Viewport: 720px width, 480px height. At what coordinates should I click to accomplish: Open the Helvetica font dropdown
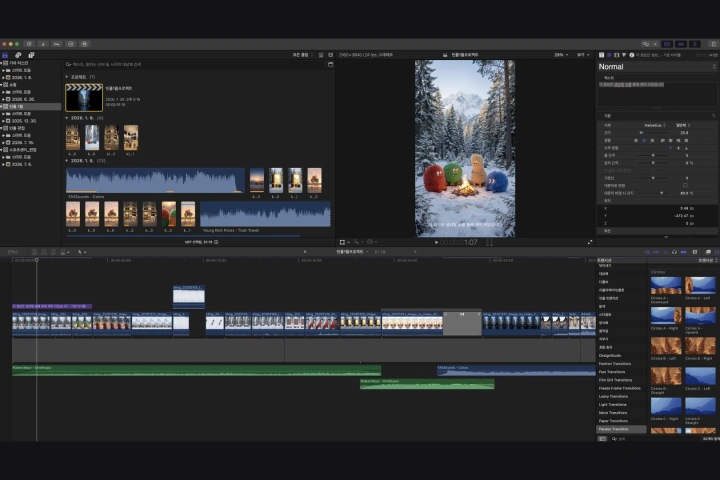coord(654,125)
